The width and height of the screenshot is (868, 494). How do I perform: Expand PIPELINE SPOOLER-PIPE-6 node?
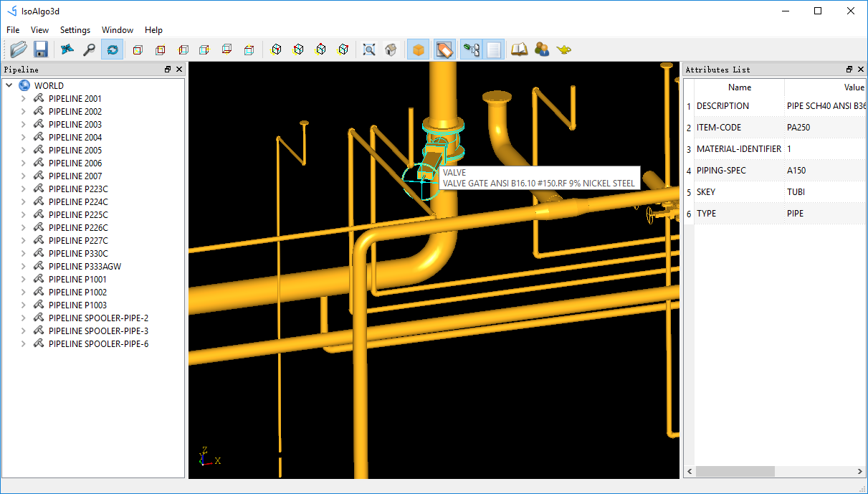click(24, 344)
